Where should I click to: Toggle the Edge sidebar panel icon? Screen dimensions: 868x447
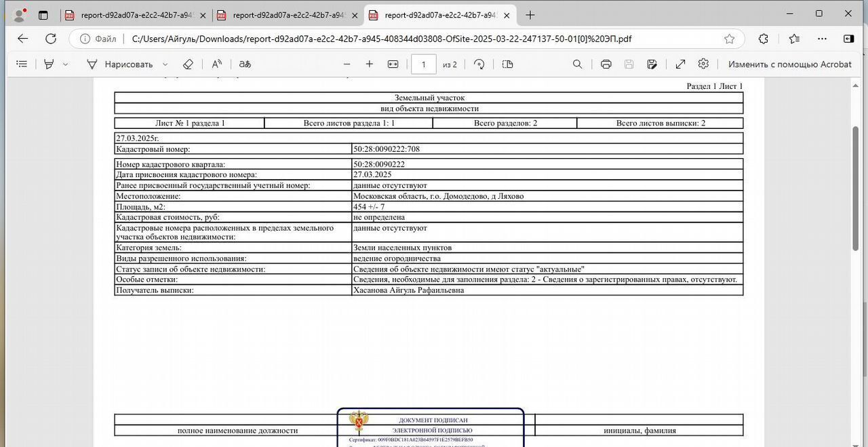click(x=848, y=39)
